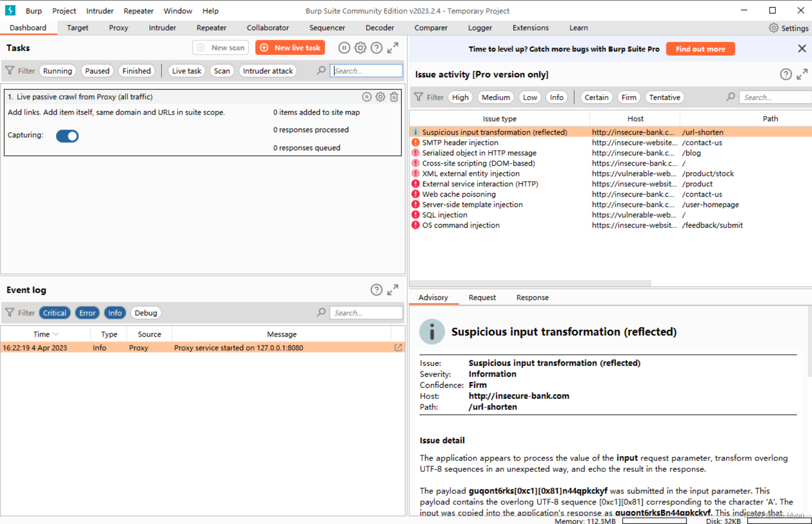Screen dimensions: 812x524
Task: Dismiss the Burp Suite Pro promo banner
Action: click(x=802, y=49)
